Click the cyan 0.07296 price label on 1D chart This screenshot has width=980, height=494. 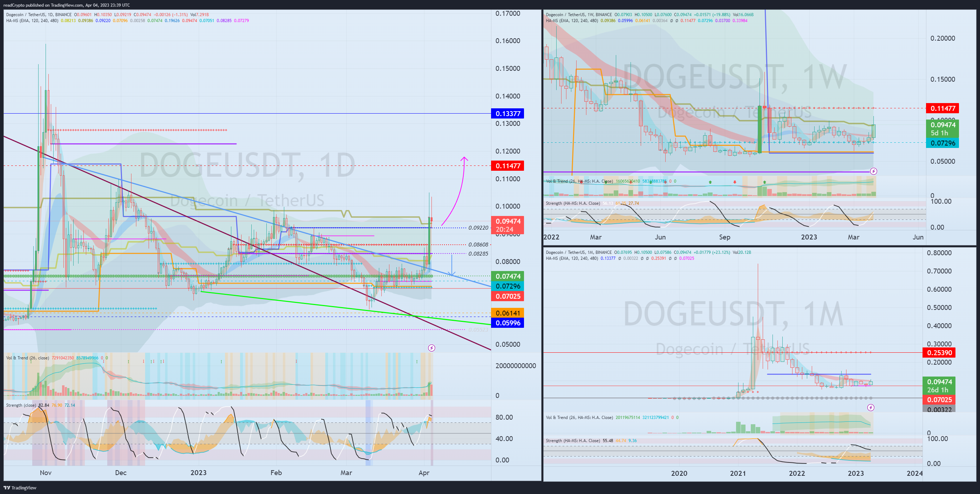508,286
